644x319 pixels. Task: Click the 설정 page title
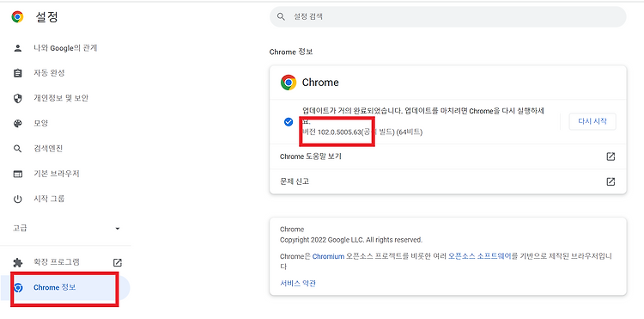click(x=46, y=17)
